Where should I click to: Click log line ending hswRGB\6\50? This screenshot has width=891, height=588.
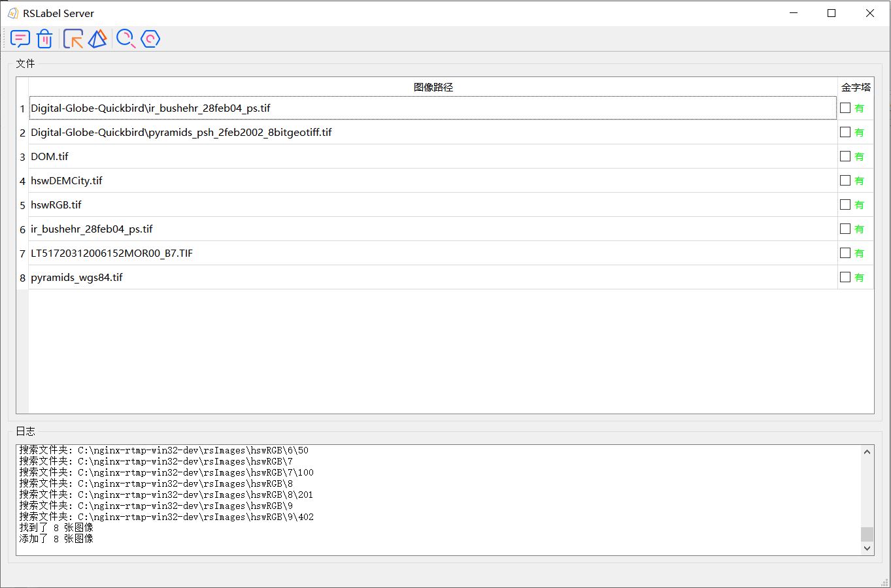(x=163, y=449)
